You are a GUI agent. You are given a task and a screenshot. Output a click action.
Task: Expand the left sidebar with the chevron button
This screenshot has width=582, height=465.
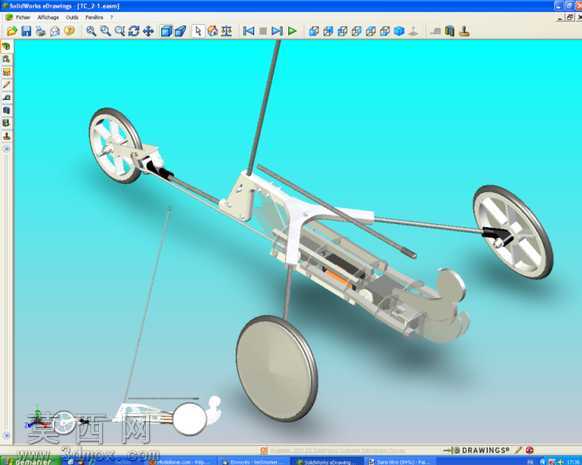tap(6, 148)
